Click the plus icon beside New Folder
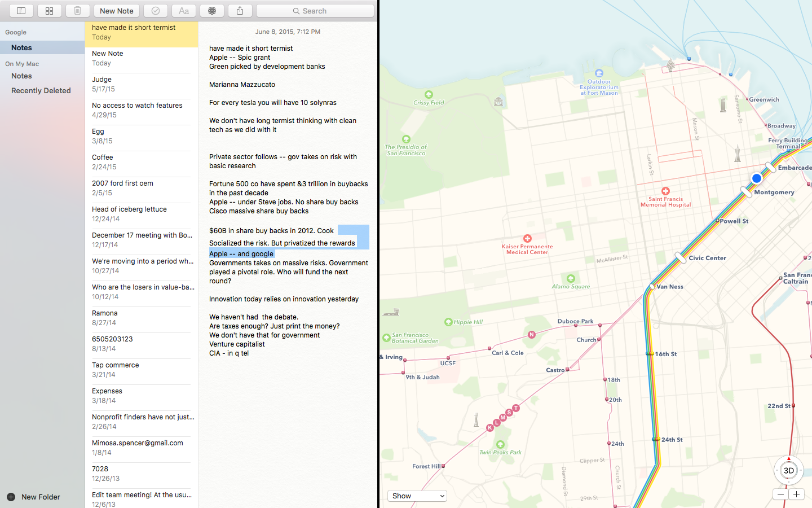The width and height of the screenshot is (812, 508). click(11, 497)
